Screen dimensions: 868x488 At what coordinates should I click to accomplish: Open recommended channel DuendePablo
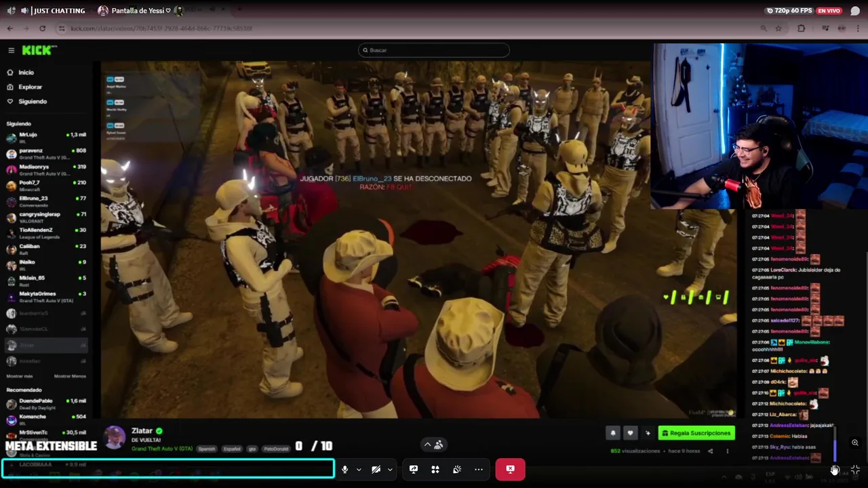pyautogui.click(x=46, y=404)
